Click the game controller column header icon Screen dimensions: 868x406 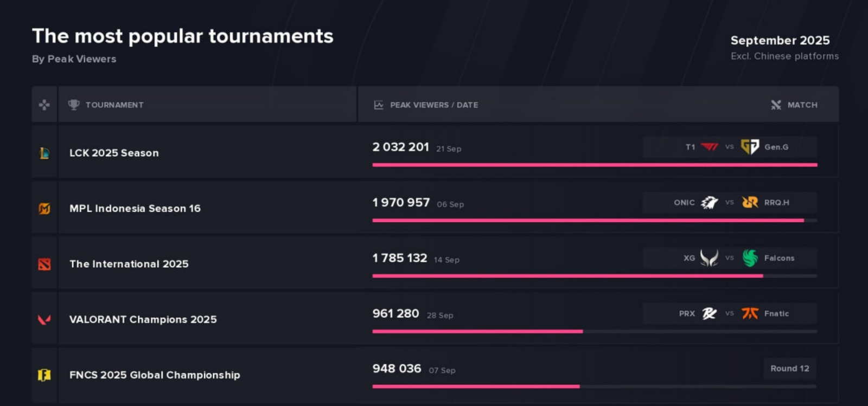click(x=44, y=105)
